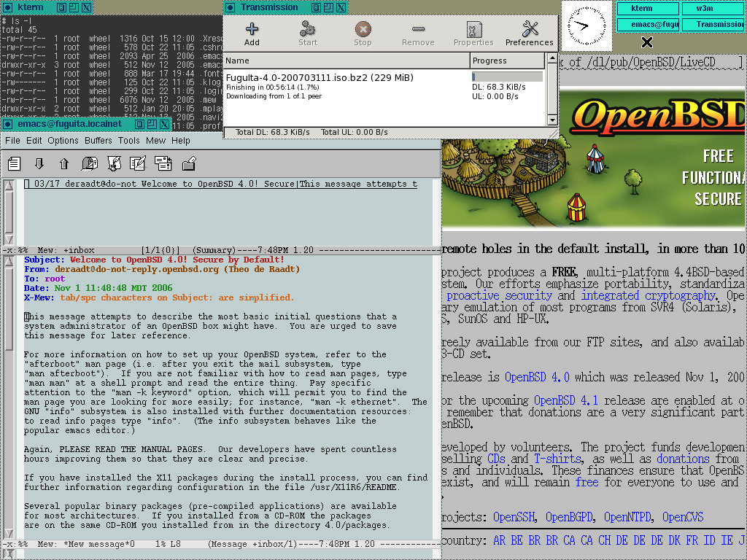
Task: Select the FR country mirror link
Action: pos(692,540)
